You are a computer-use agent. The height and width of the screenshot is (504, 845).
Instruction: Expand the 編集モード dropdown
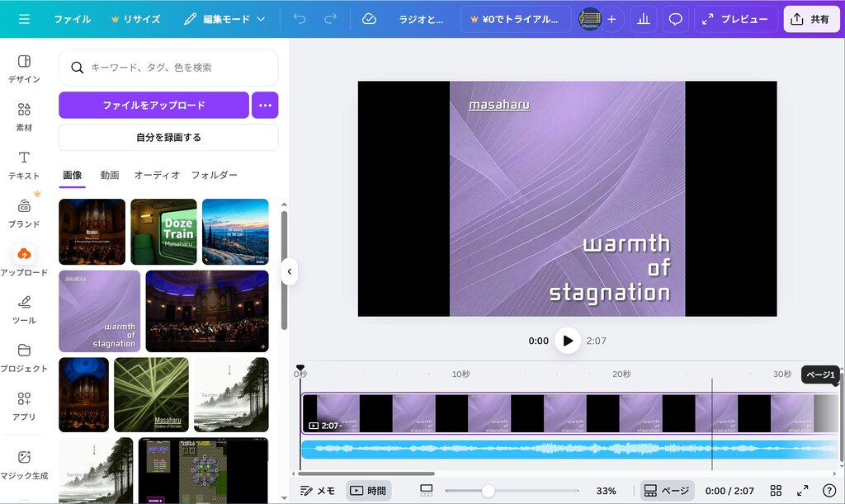coord(225,19)
